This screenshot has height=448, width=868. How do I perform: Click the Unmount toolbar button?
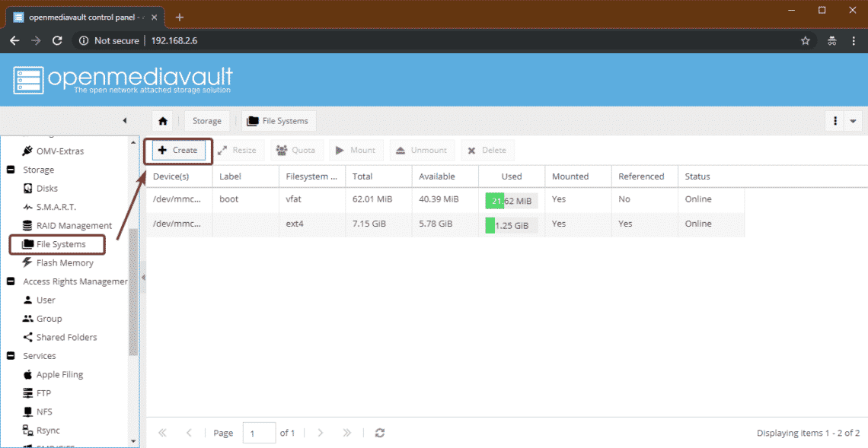(422, 150)
